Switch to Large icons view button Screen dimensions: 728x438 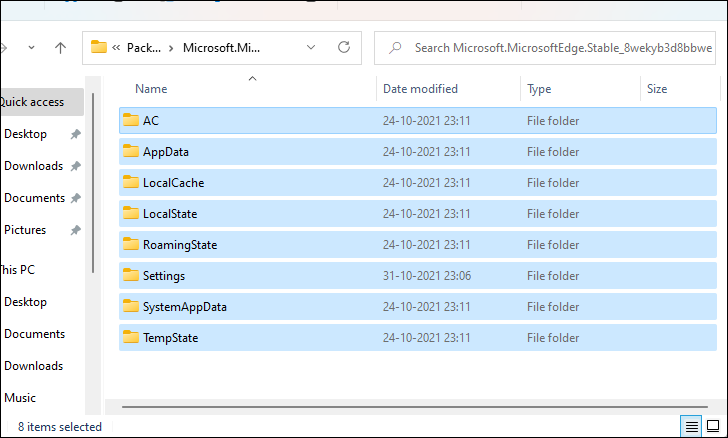(713, 426)
